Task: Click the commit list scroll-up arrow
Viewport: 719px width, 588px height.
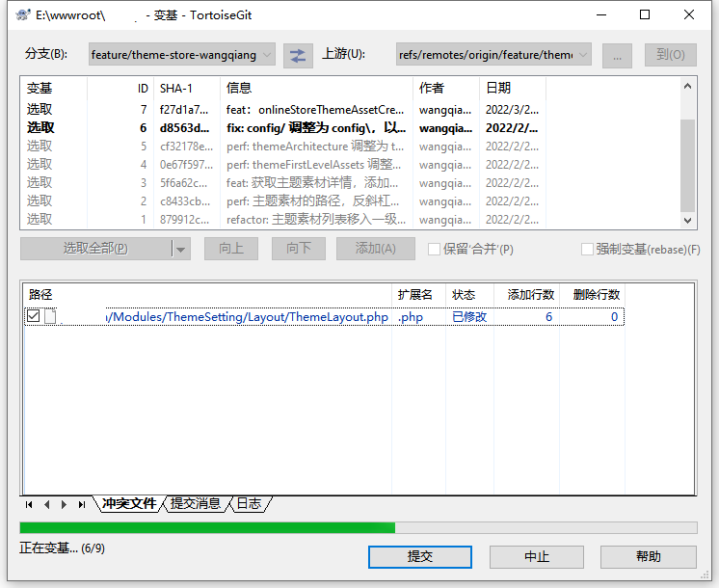Action: 687,86
